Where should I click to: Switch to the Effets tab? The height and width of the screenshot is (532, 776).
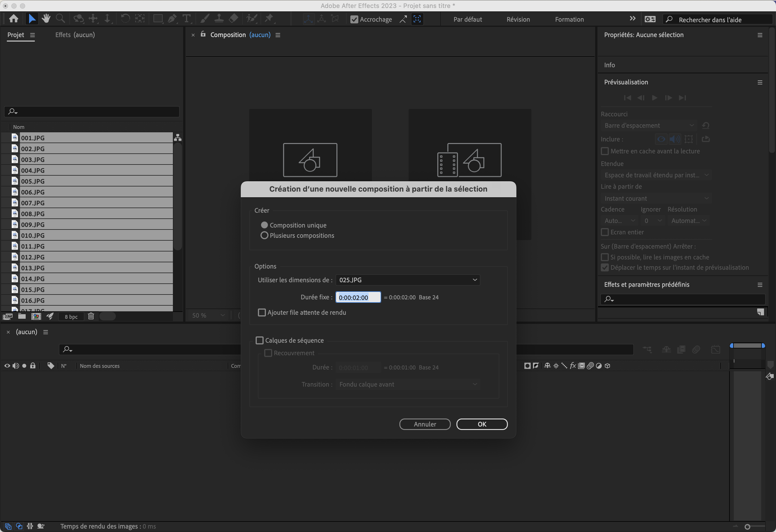63,34
